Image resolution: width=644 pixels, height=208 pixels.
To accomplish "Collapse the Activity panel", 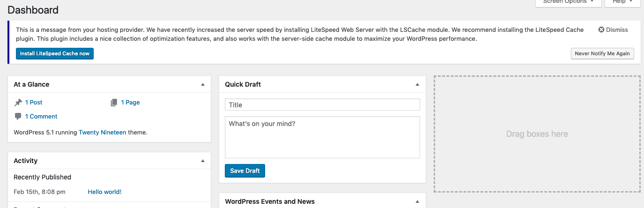I will point(203,161).
